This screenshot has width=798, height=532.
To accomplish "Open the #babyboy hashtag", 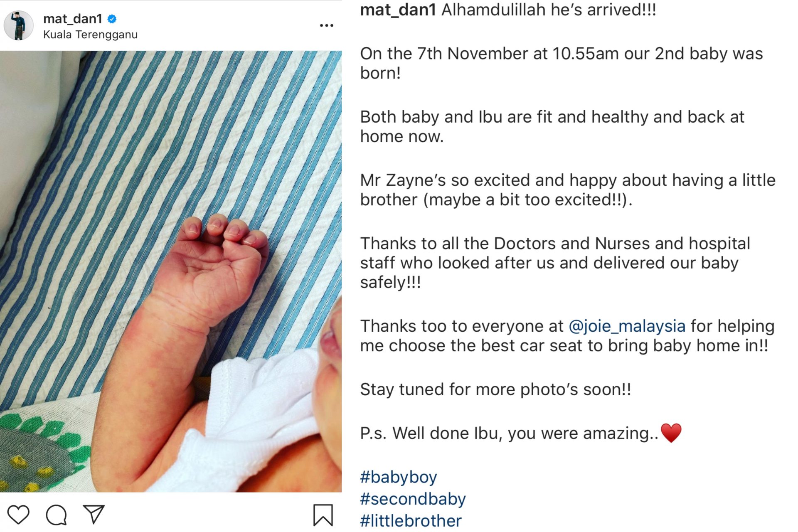I will click(399, 477).
